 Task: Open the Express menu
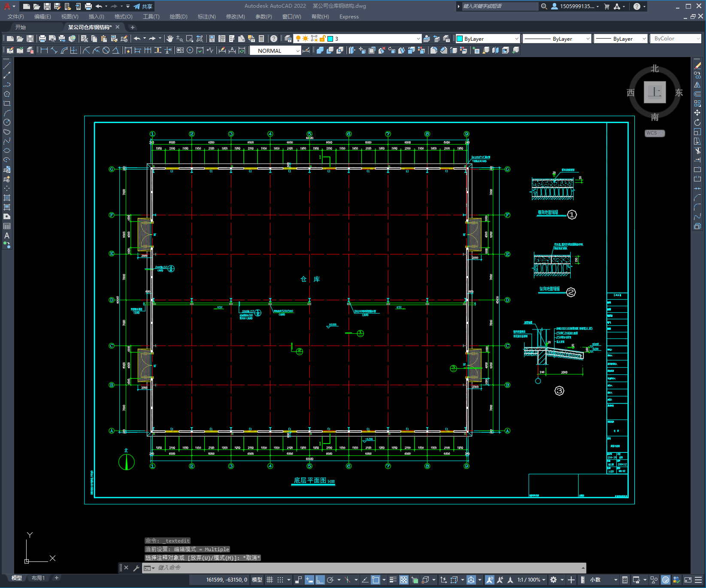(349, 17)
